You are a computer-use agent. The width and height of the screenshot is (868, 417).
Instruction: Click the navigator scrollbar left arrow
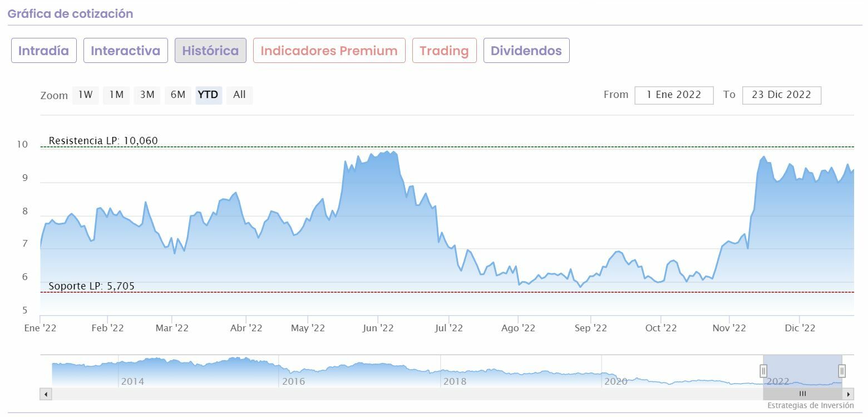pos(46,394)
